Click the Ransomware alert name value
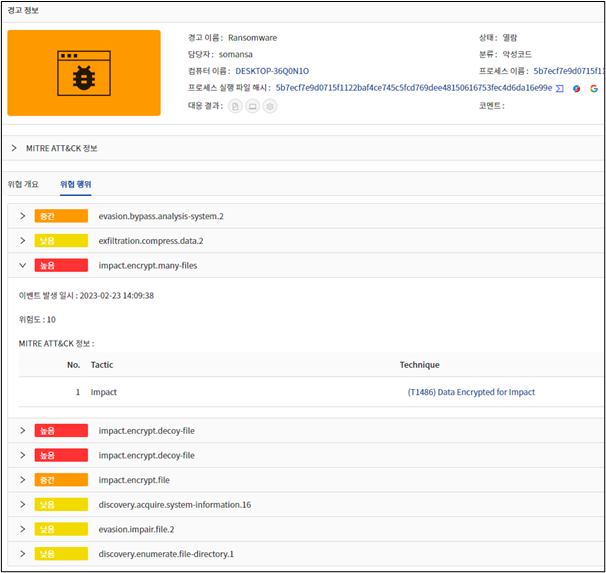This screenshot has height=573, width=606. tap(252, 38)
